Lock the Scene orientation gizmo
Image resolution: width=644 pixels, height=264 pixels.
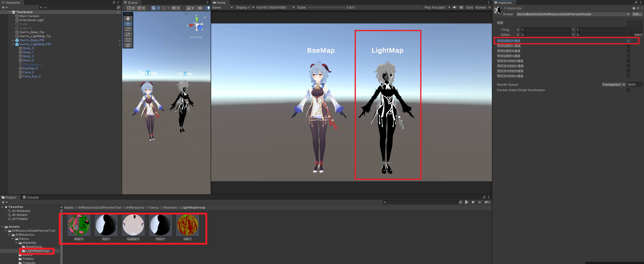tap(205, 17)
